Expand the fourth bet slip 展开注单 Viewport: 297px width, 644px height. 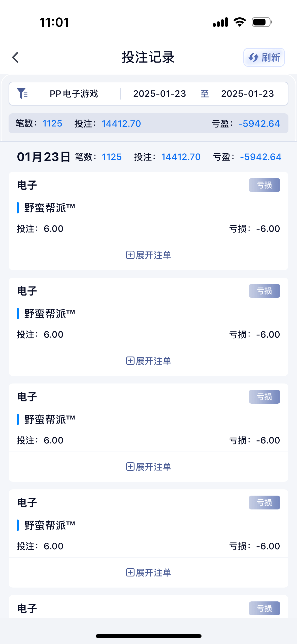pos(149,573)
